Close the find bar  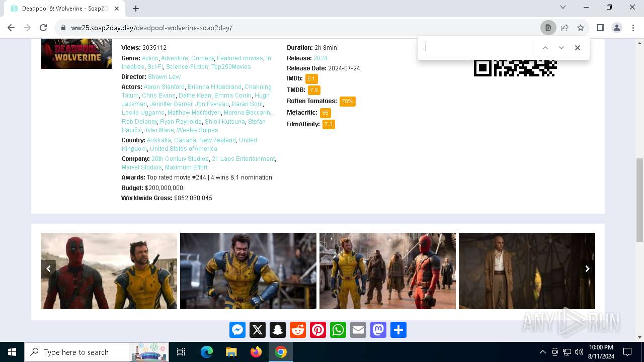pos(578,48)
